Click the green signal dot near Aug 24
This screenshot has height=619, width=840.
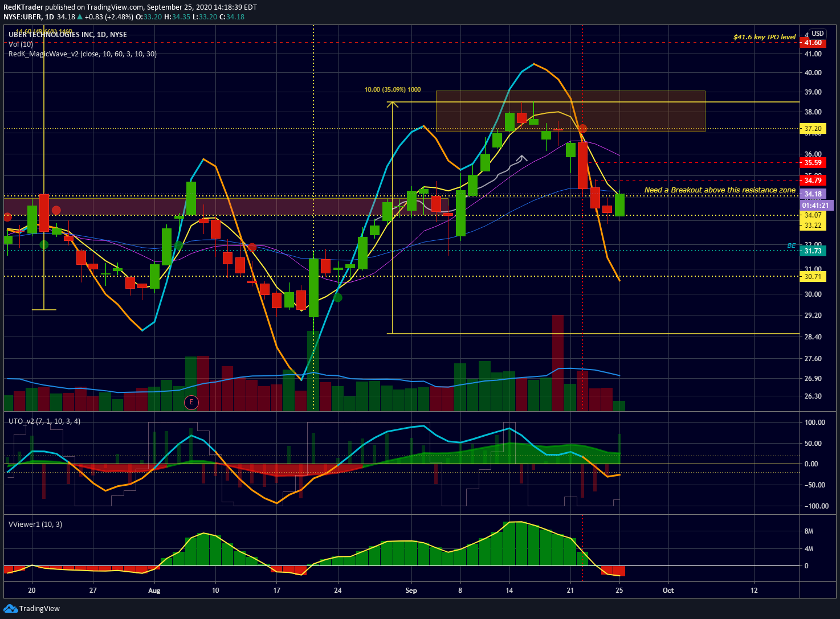click(337, 297)
